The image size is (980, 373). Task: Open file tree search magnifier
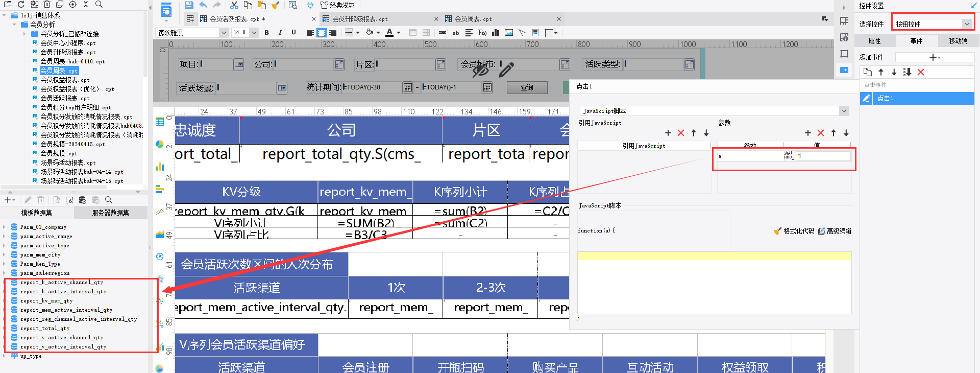tap(99, 4)
